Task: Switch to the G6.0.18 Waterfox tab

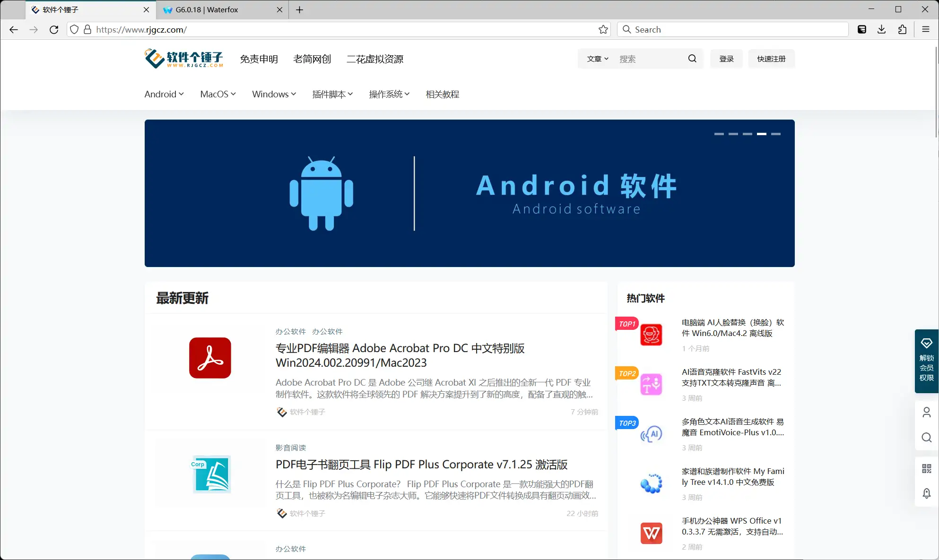Action: pyautogui.click(x=222, y=9)
